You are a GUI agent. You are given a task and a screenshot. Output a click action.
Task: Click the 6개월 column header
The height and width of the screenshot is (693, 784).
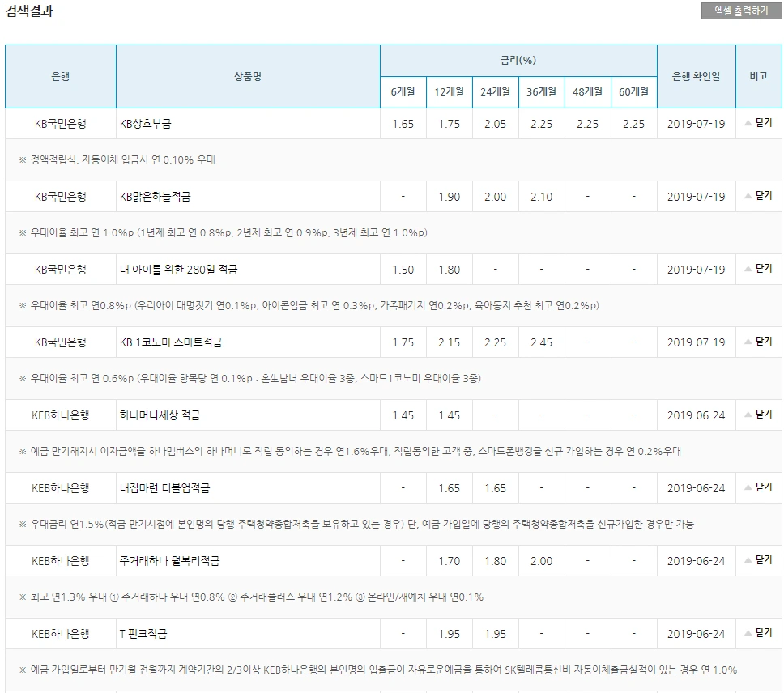[x=403, y=92]
